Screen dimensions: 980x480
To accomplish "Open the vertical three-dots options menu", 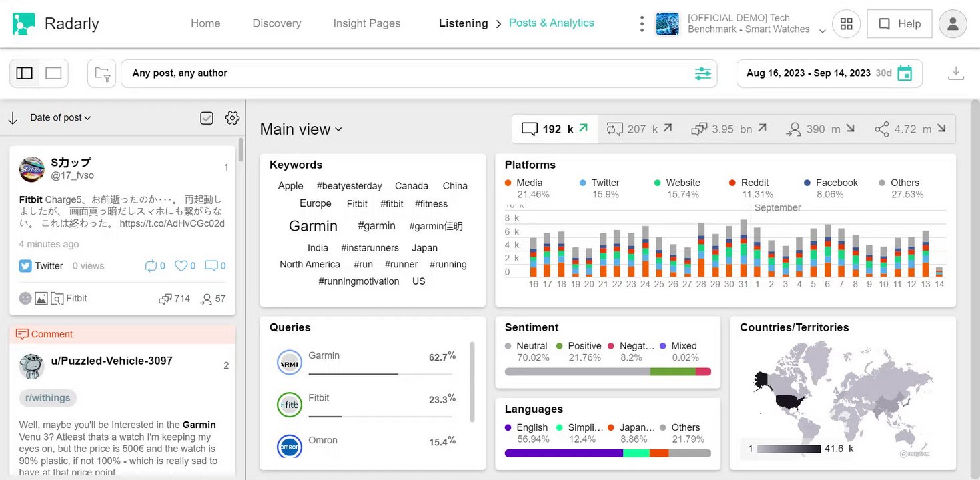I will (x=642, y=24).
